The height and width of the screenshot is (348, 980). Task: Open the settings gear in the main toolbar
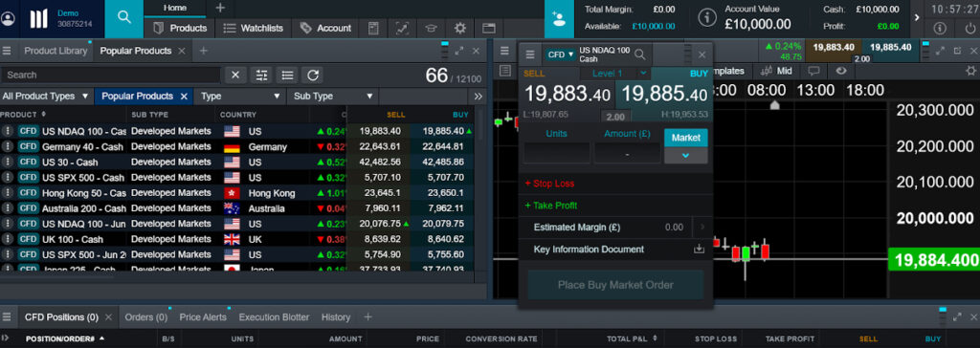coord(460,28)
